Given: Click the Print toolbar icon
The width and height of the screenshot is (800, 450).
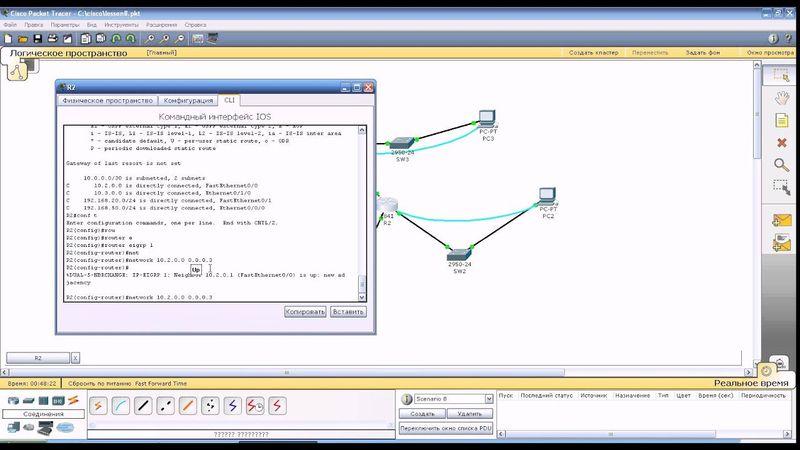Looking at the screenshot, I should (52, 38).
